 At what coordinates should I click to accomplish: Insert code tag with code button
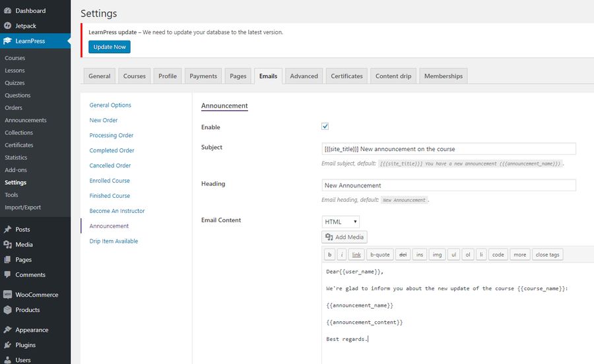[x=498, y=255]
